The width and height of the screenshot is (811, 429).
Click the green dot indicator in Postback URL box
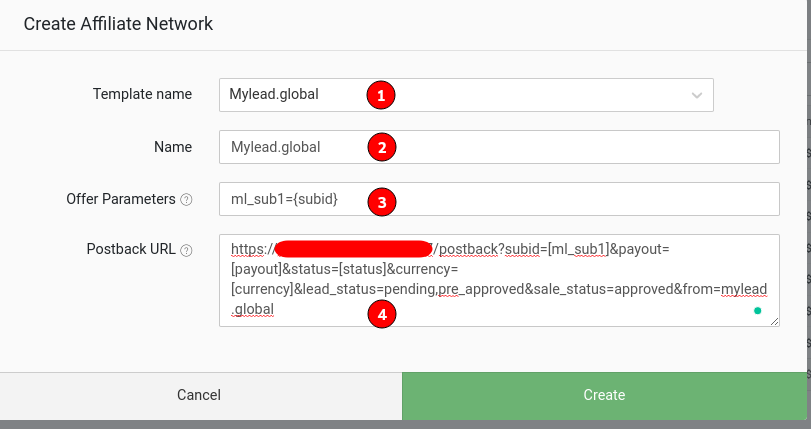pyautogui.click(x=758, y=311)
